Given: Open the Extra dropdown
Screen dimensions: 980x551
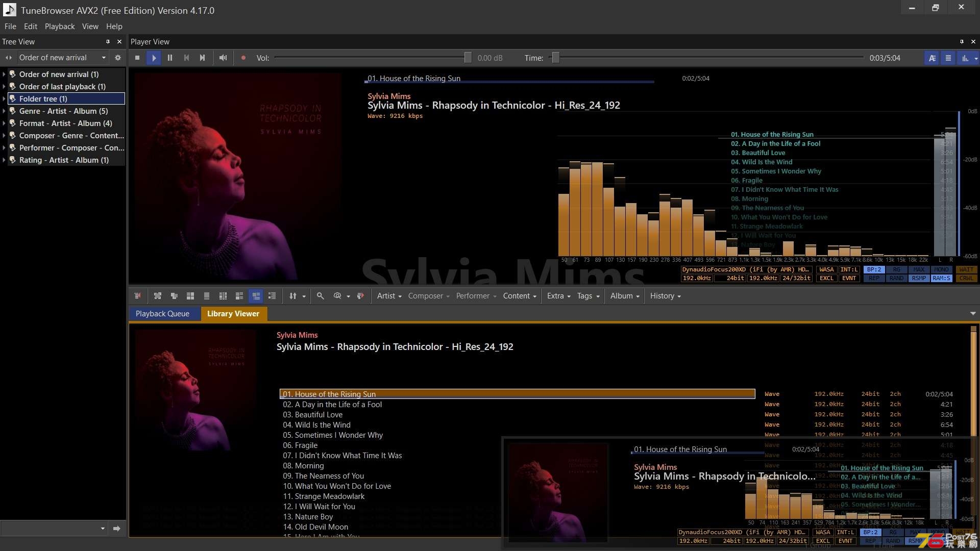Looking at the screenshot, I should [x=558, y=296].
